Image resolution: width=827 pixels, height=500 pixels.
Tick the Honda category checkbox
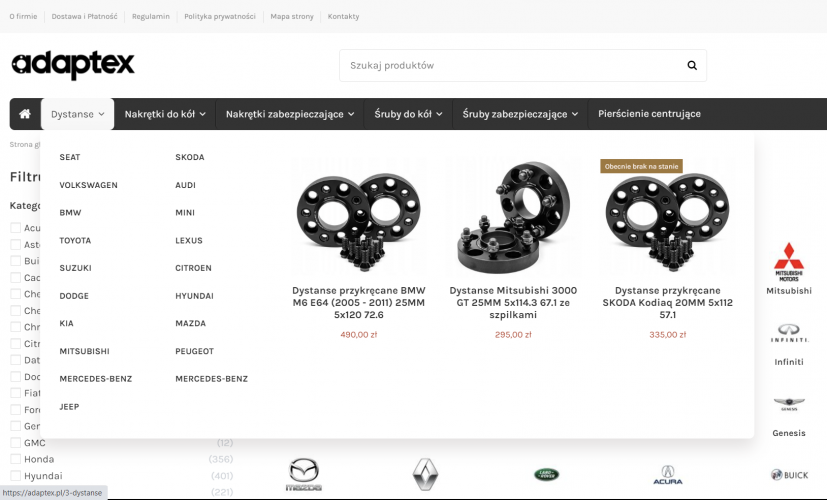point(16,459)
